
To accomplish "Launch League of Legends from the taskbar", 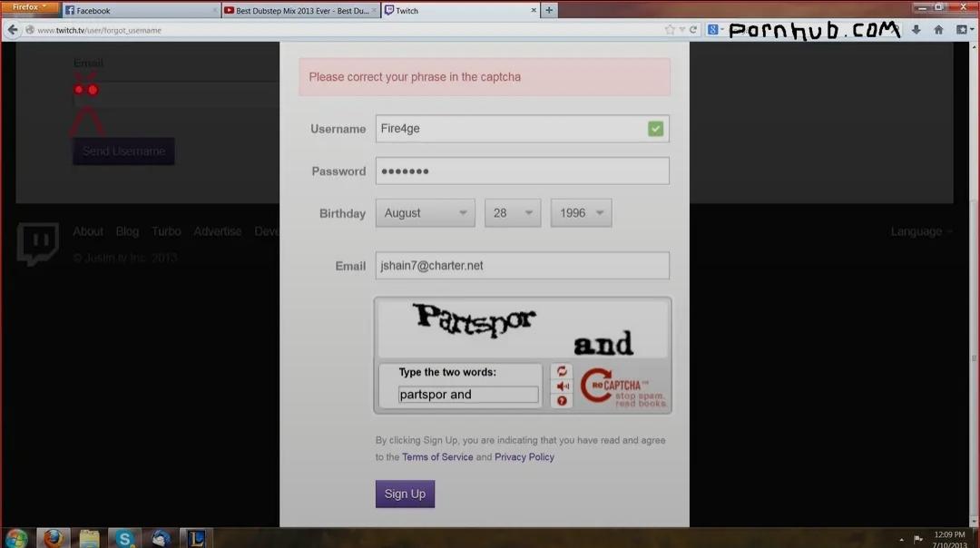I will (x=196, y=538).
